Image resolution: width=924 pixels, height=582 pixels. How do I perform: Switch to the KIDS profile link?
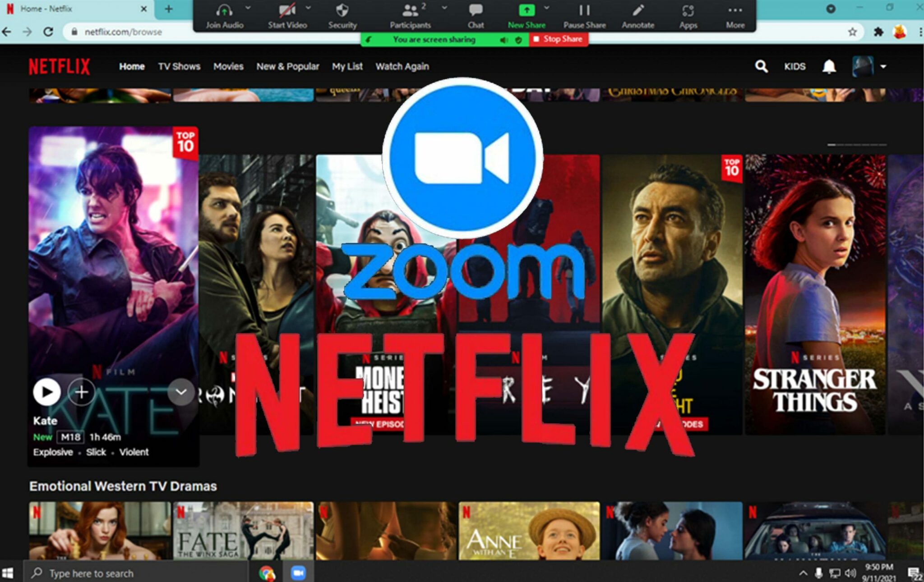tap(795, 66)
